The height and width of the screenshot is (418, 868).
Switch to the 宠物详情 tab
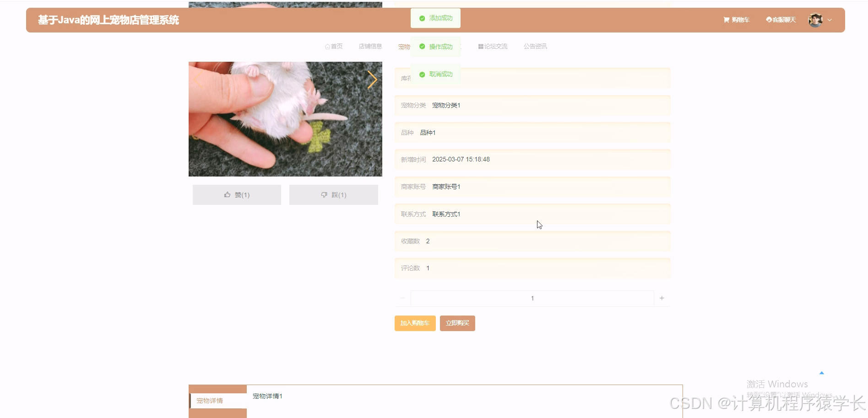[210, 400]
